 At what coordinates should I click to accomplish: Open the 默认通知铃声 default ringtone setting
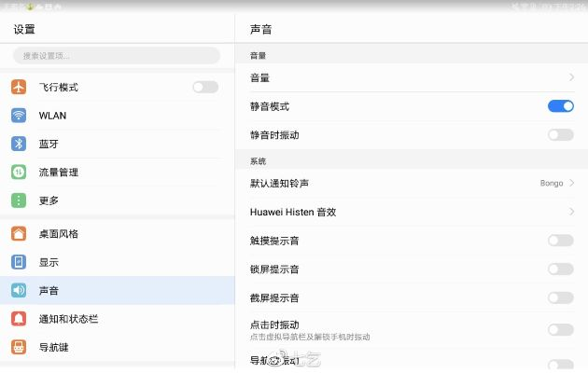412,183
